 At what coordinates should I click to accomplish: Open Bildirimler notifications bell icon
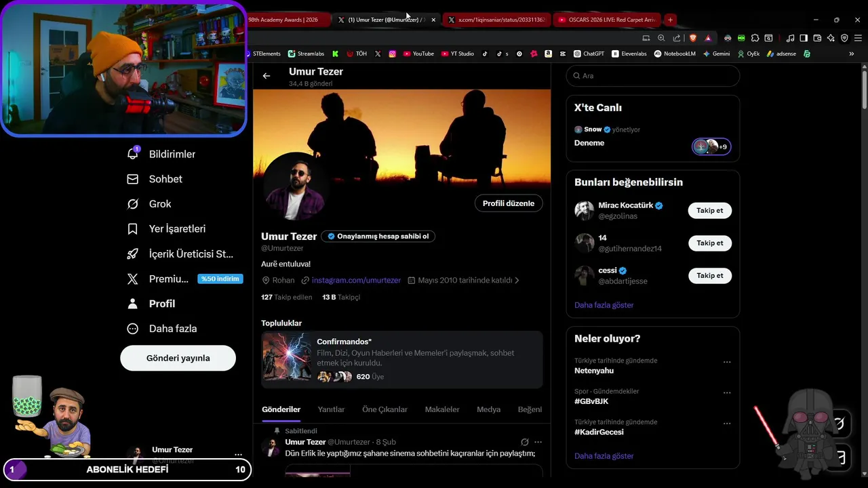133,154
